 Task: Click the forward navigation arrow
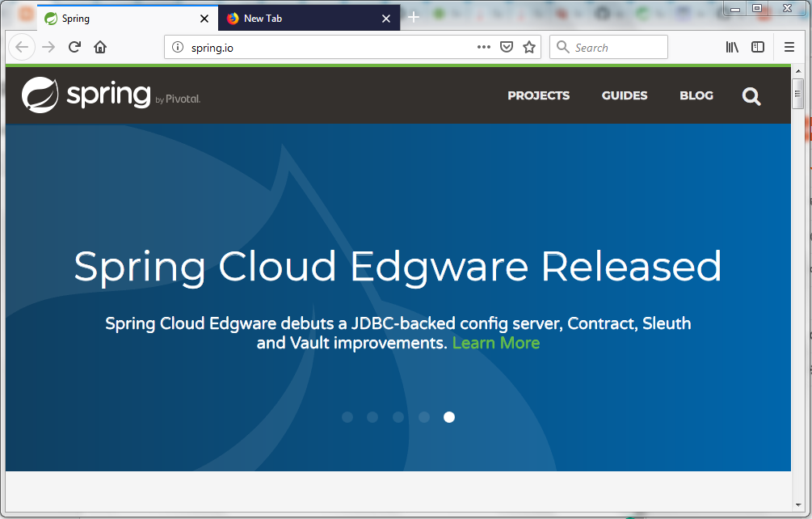pyautogui.click(x=48, y=47)
